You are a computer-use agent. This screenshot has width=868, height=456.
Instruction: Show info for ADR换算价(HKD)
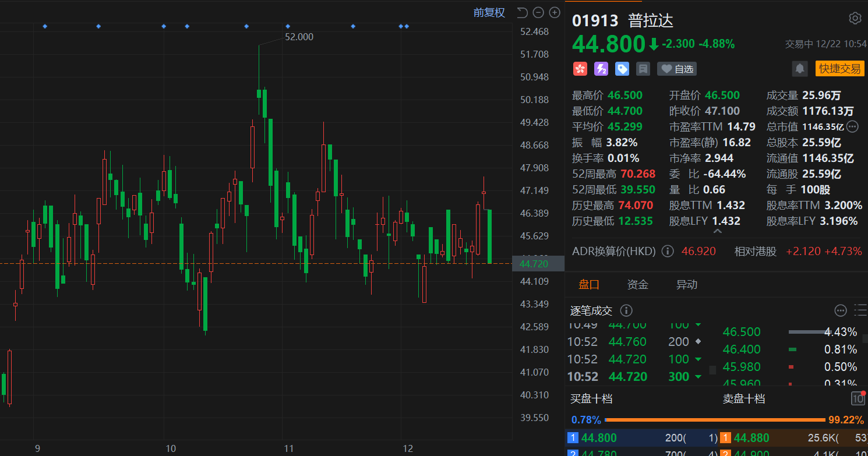click(x=668, y=251)
